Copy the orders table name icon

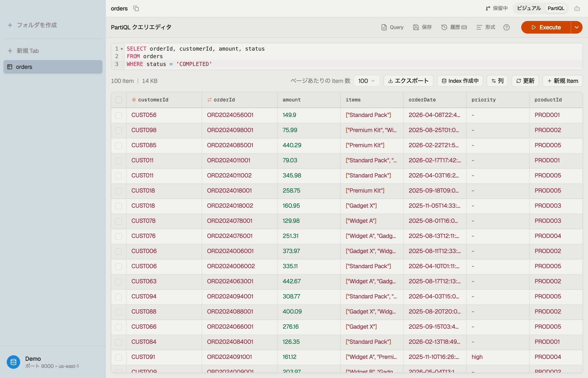pos(136,9)
